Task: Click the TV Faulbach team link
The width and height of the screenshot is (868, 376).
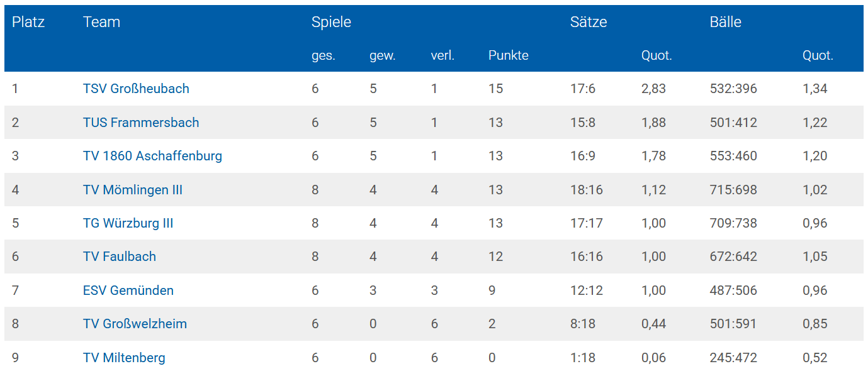Action: pyautogui.click(x=120, y=257)
